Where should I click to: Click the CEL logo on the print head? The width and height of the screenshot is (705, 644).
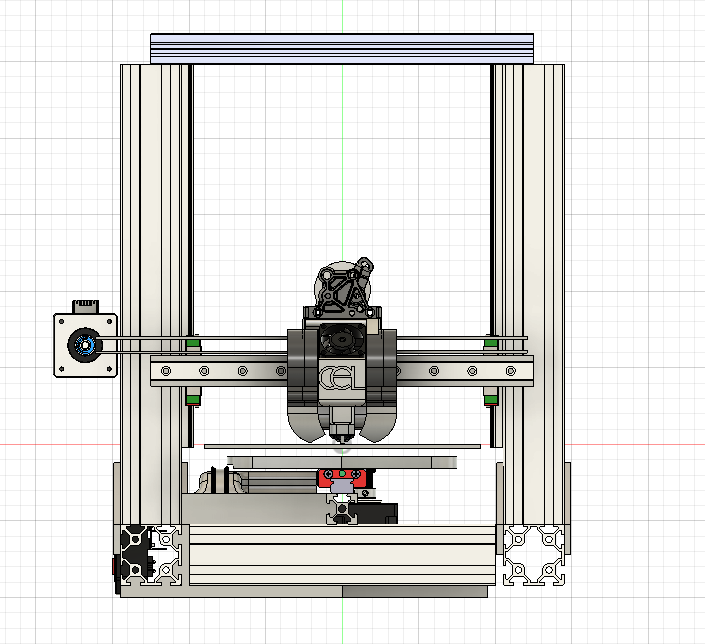coord(335,378)
